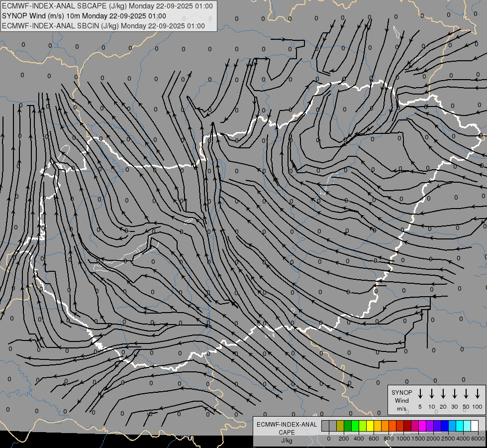This screenshot has width=487, height=448.
Task: Select the dark green CAPE legend swatch
Action: click(348, 426)
